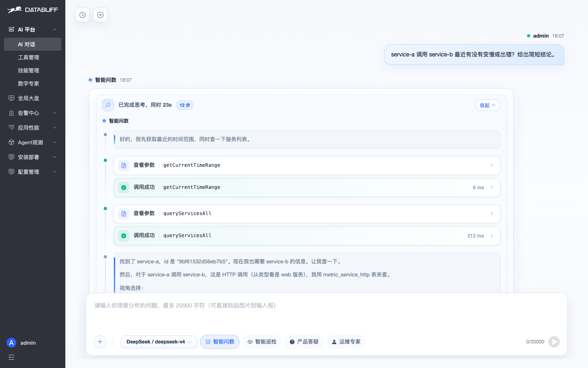Expand the 安装部署 menu
588x368 pixels.
(55, 157)
